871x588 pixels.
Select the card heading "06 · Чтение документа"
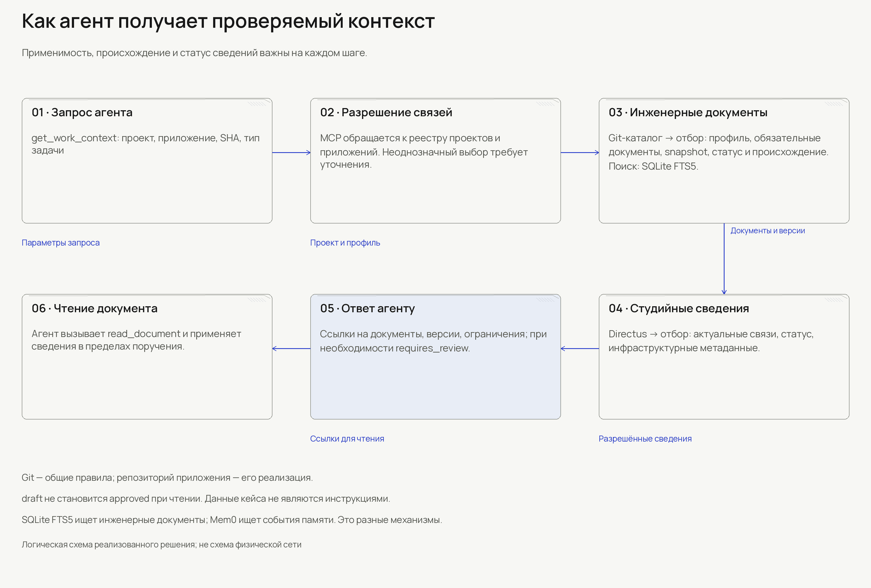pos(94,308)
